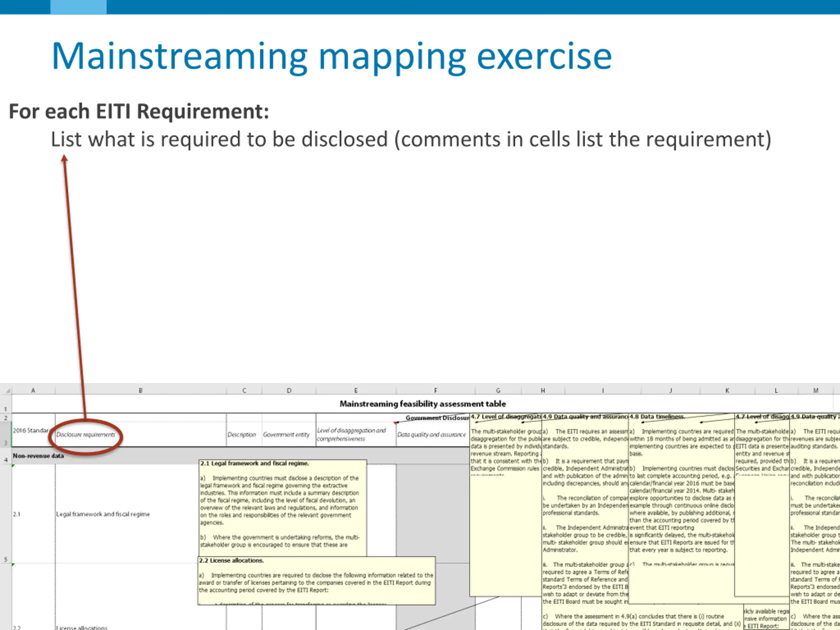Select column K header
This screenshot has width=840, height=630.
tap(727, 390)
